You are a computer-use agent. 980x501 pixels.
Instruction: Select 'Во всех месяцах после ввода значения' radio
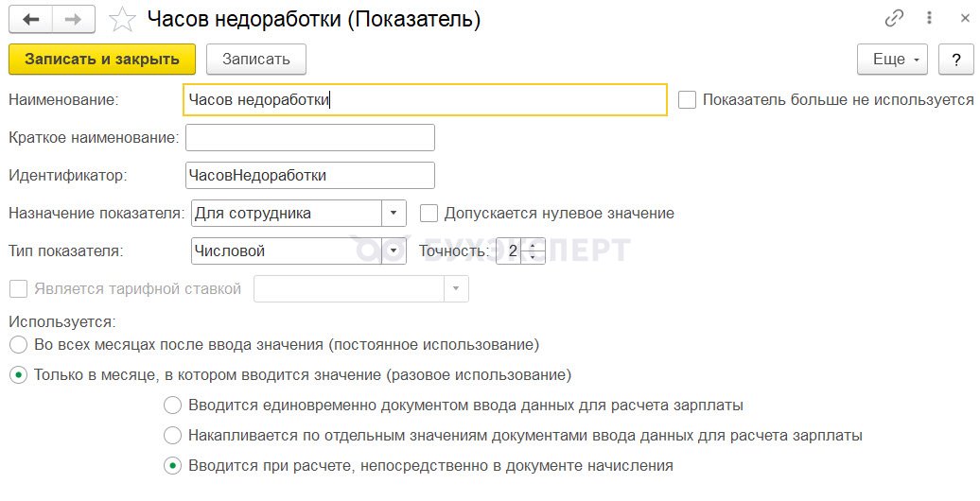pyautogui.click(x=19, y=344)
